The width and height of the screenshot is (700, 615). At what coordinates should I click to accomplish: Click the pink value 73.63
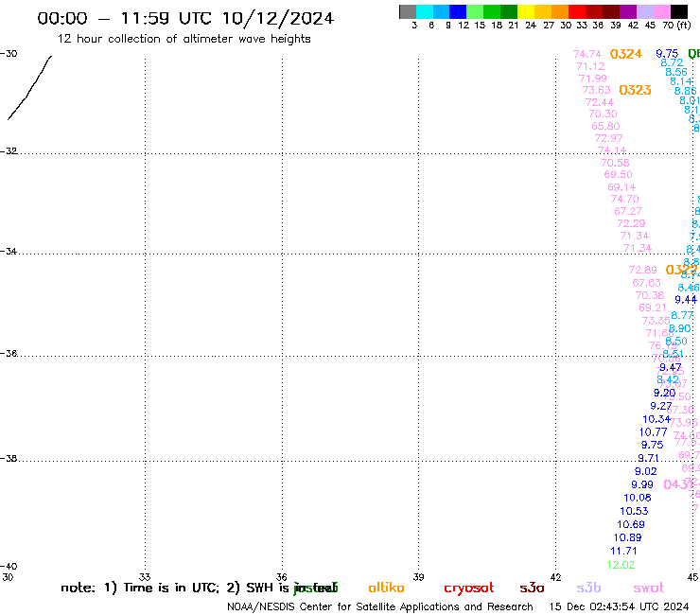(x=597, y=90)
